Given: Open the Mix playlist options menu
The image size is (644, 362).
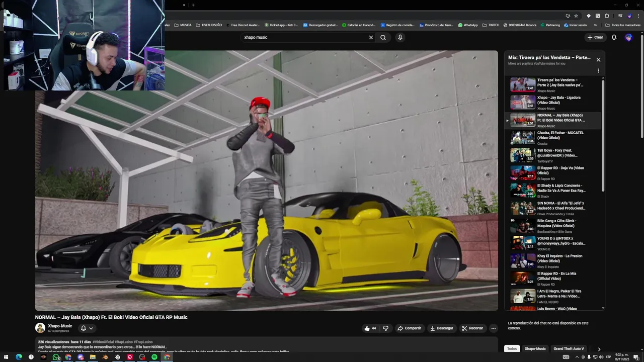Looking at the screenshot, I should [598, 71].
